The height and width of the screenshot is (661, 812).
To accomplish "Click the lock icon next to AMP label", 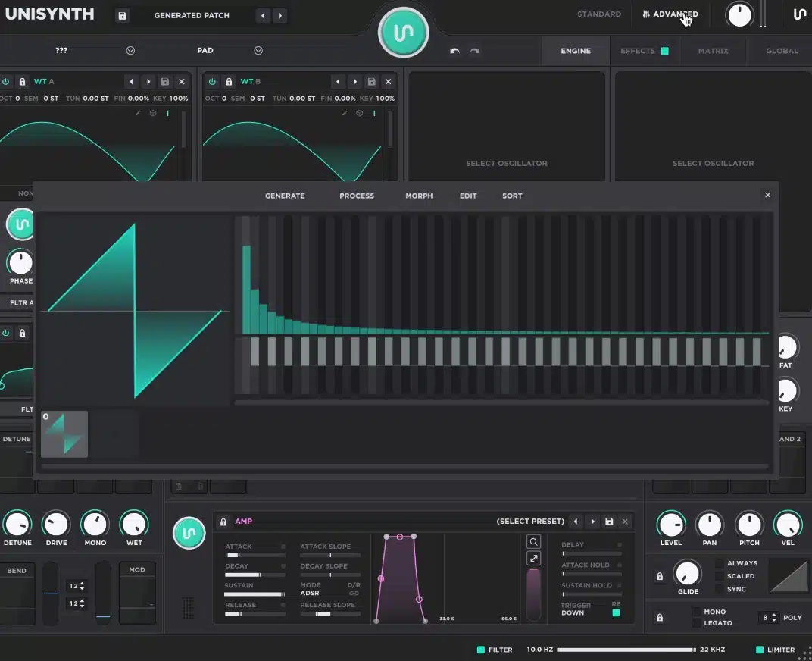I will [225, 522].
